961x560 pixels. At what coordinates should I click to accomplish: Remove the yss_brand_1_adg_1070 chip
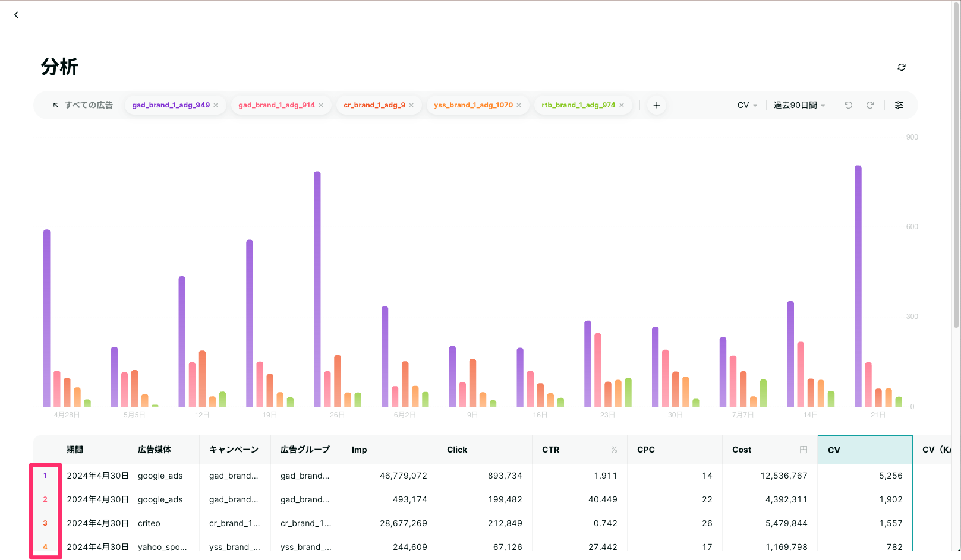click(x=519, y=105)
